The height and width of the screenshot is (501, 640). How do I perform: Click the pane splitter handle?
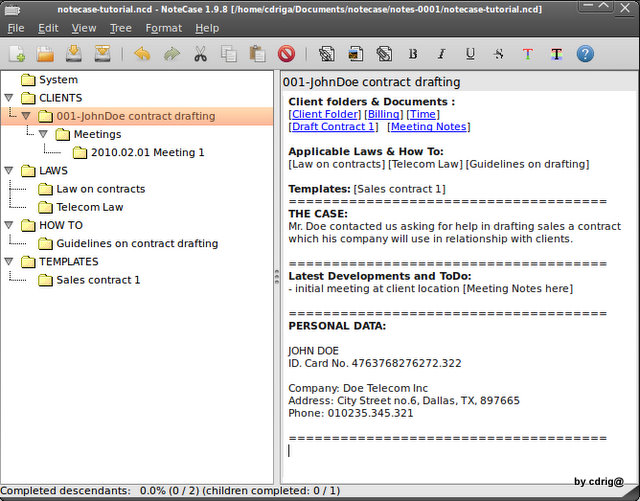pyautogui.click(x=277, y=277)
